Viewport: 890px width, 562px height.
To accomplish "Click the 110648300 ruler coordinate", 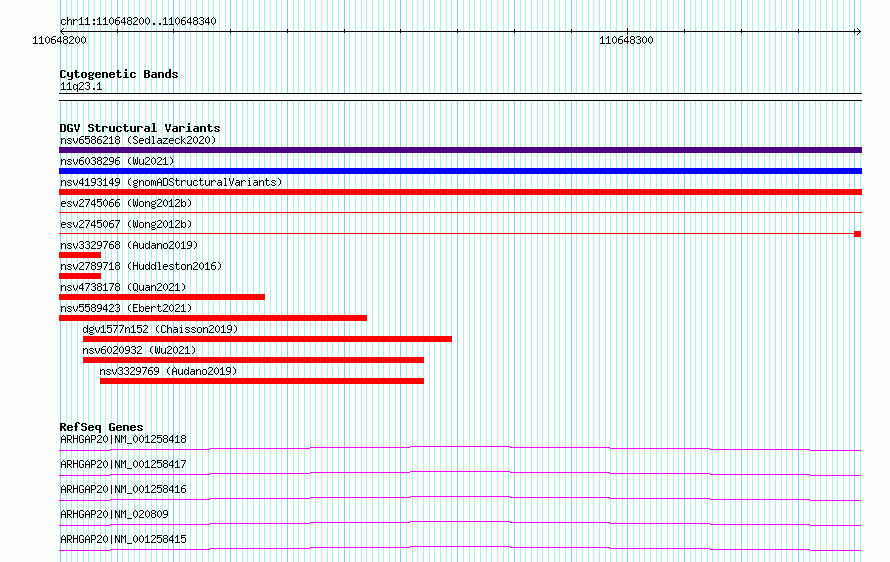I will pyautogui.click(x=626, y=40).
